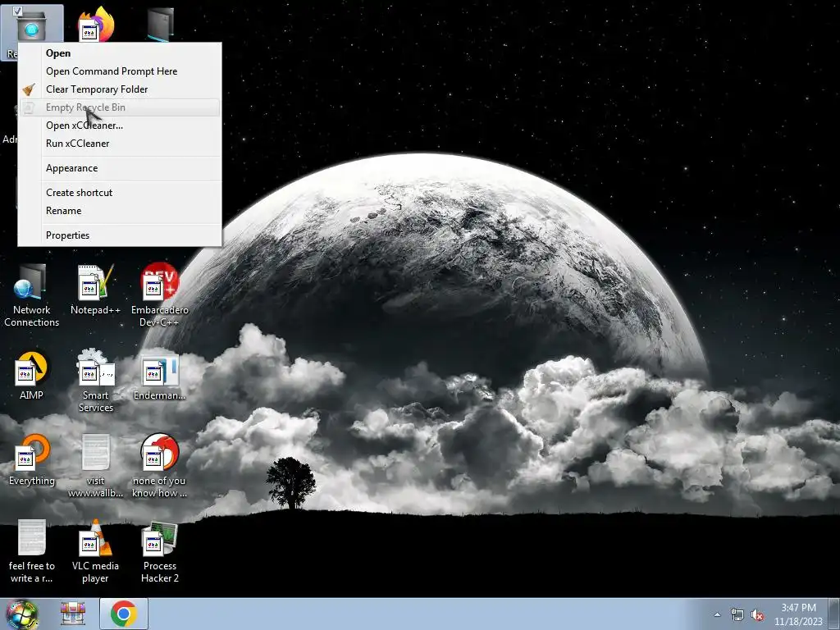Open the clock showing 3:47 PM
This screenshot has width=840, height=630.
(798, 614)
